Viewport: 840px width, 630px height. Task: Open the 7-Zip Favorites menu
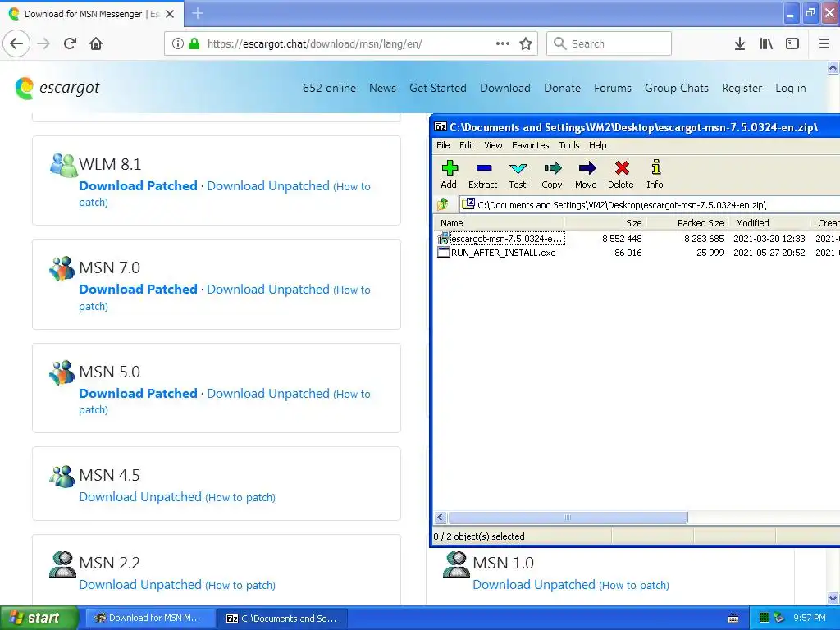[x=531, y=145]
